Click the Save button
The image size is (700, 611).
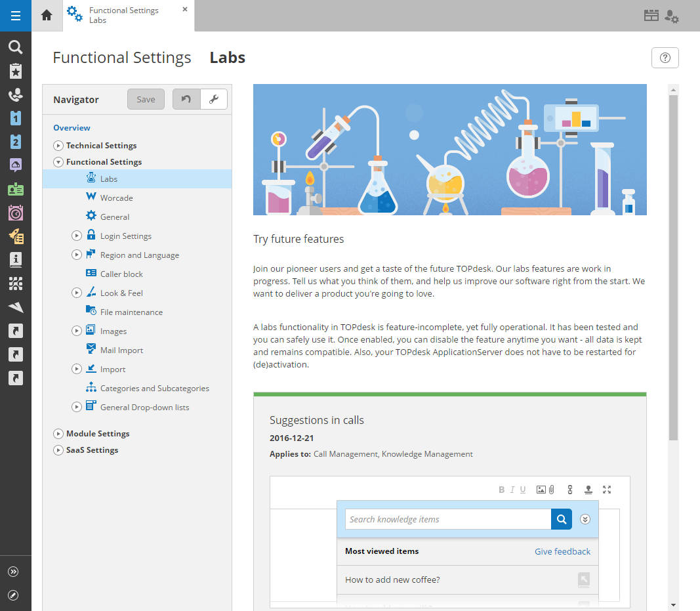tap(146, 99)
